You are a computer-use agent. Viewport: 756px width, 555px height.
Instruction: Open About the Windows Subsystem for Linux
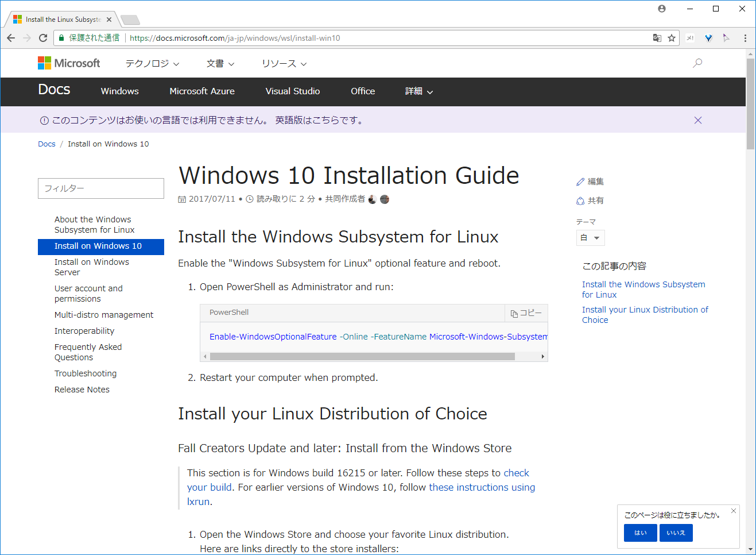(x=95, y=225)
